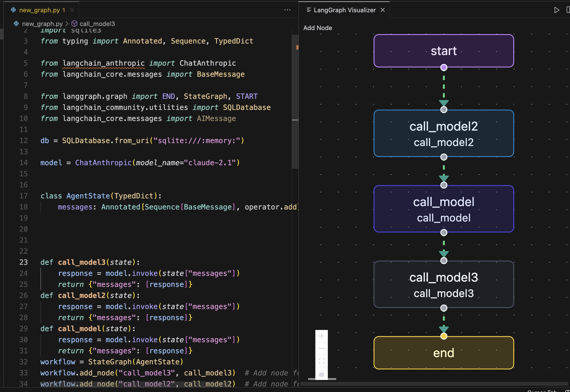Click the fit view control
Viewport: 570px width, 392px height.
tap(322, 361)
